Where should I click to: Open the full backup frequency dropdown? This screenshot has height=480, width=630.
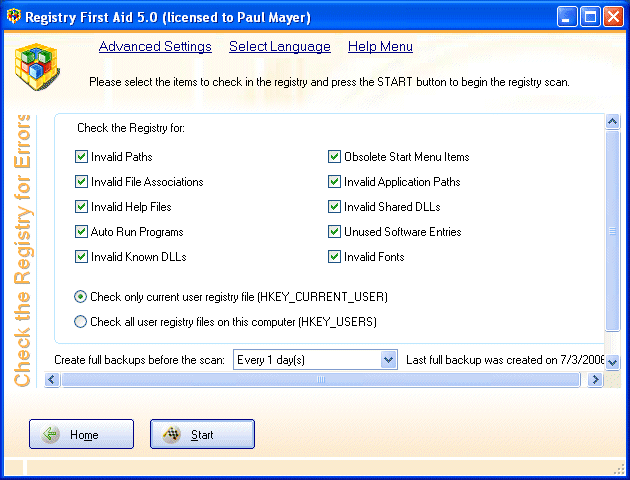tap(389, 360)
